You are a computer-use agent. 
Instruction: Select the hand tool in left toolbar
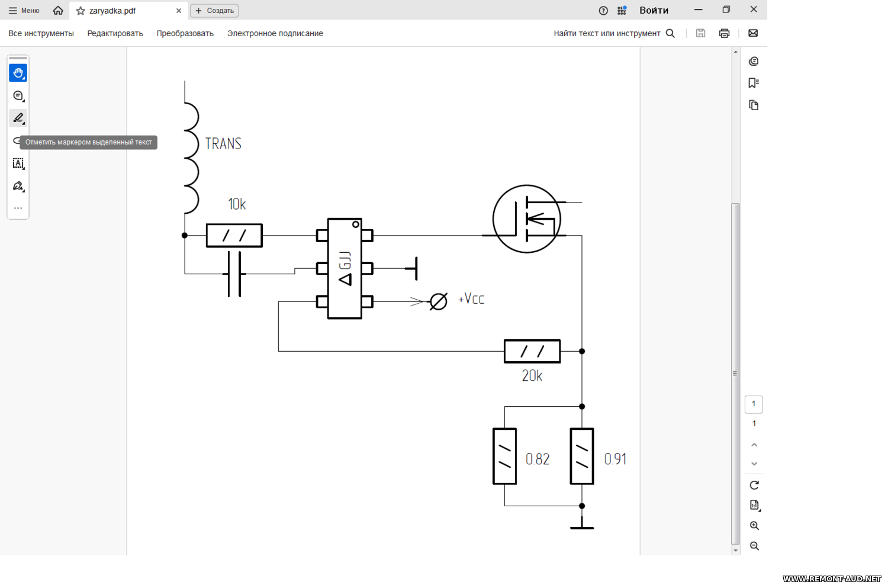point(18,73)
